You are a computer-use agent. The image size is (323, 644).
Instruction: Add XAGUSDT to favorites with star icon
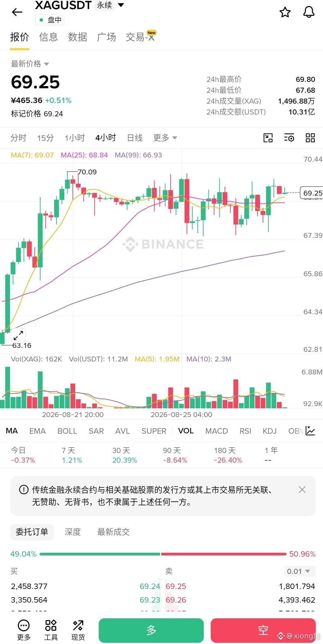pos(285,12)
